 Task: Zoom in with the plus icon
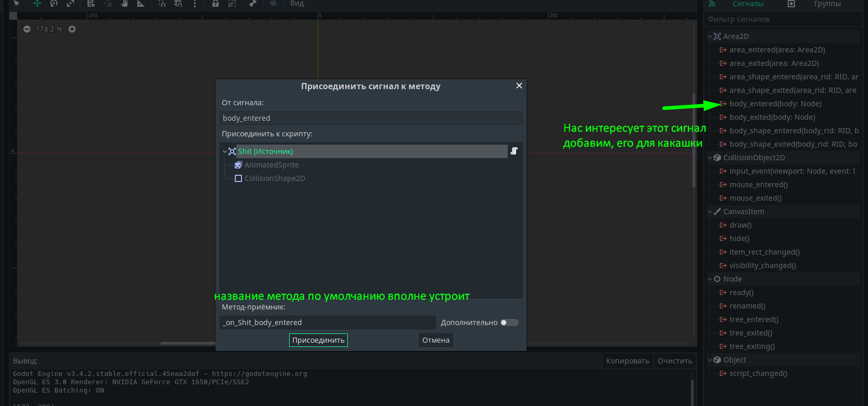(72, 29)
